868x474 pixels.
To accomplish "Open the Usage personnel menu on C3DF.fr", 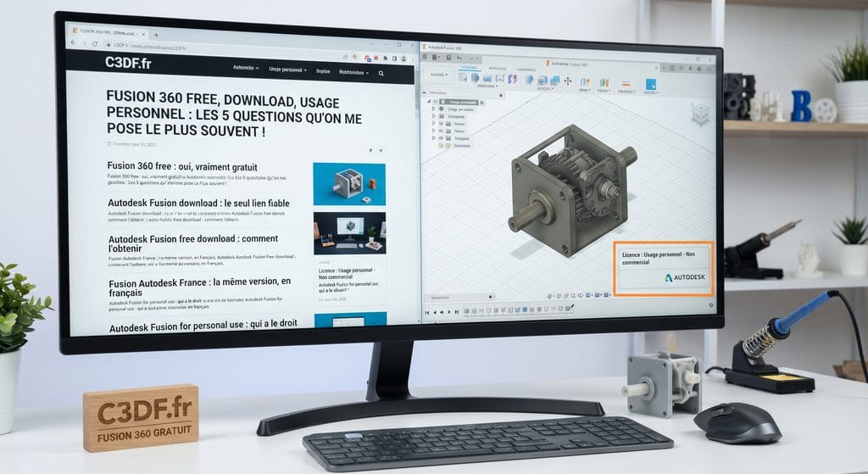I will 287,70.
